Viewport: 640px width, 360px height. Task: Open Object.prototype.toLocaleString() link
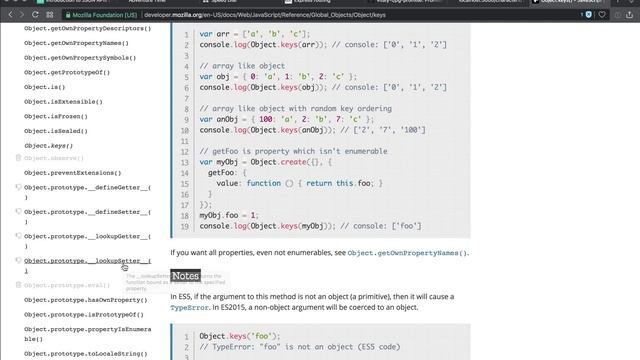[x=86, y=354]
